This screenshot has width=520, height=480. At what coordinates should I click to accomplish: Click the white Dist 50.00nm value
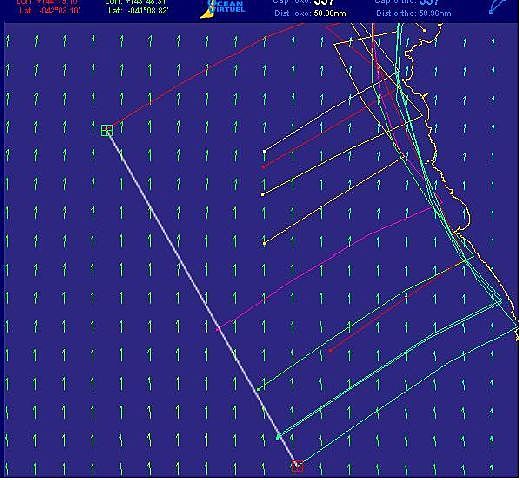click(330, 14)
